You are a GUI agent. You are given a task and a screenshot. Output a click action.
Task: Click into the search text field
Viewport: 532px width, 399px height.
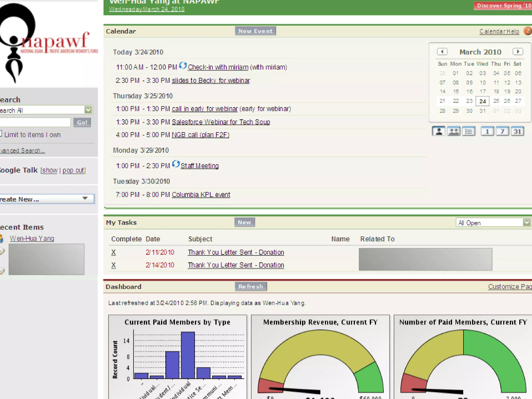35,122
